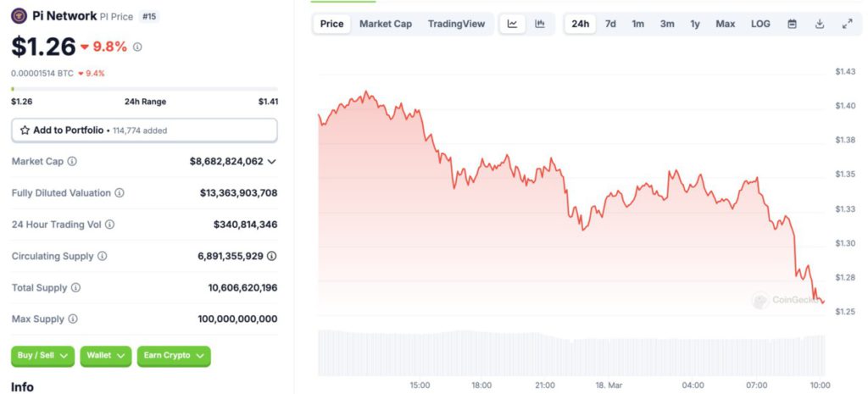Screen dimensions: 868x394
Task: Click info icon next to Market Cap
Action: pyautogui.click(x=72, y=161)
